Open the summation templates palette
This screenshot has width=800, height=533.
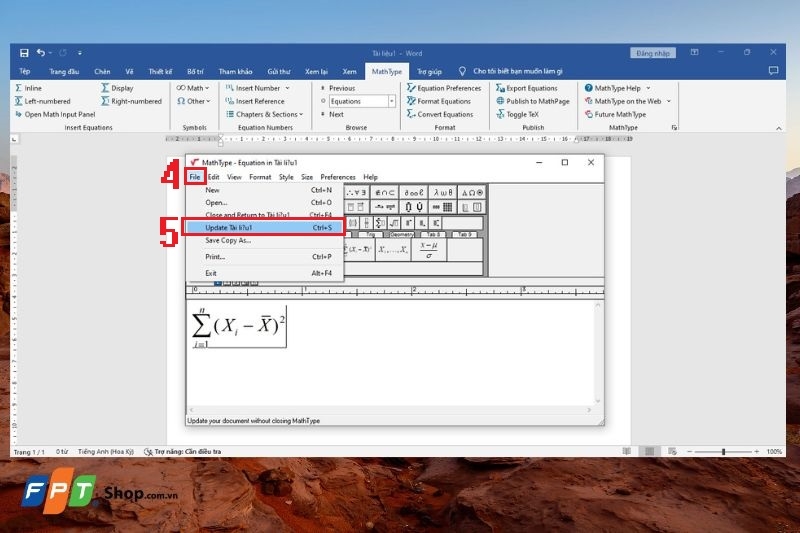point(380,223)
